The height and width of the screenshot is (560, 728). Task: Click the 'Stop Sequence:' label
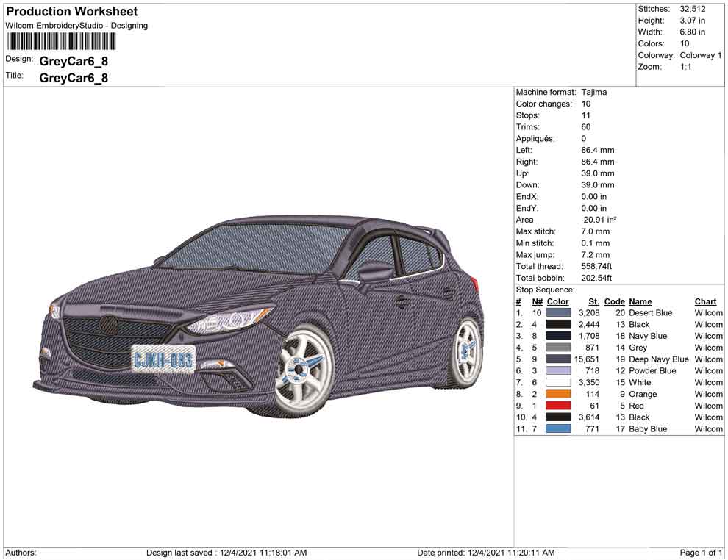tap(545, 290)
